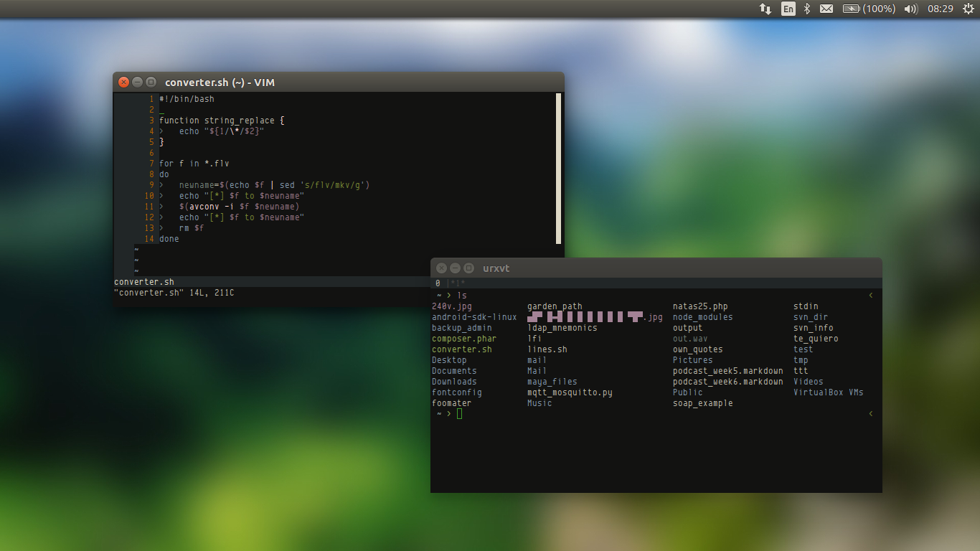Maximize the VIM window

coord(151,83)
